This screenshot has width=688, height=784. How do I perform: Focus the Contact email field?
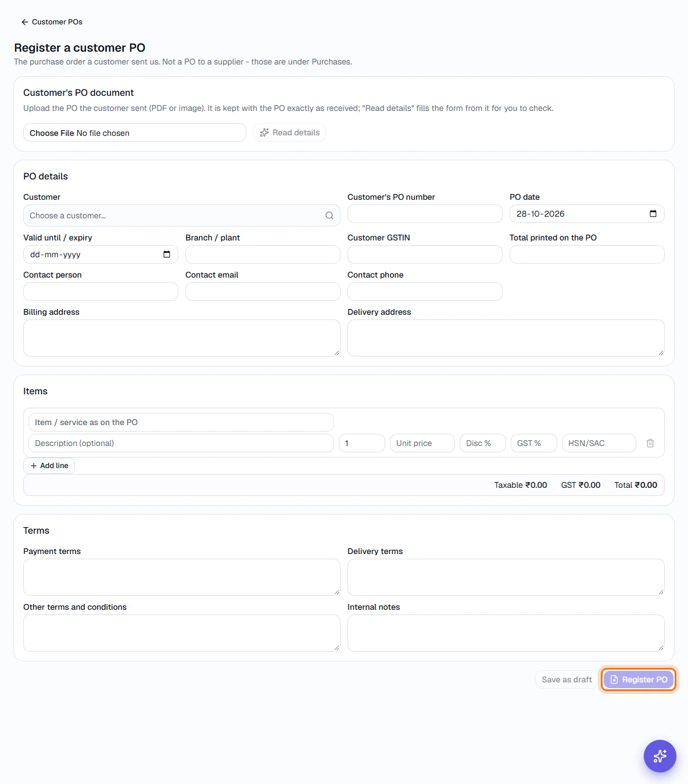pyautogui.click(x=263, y=292)
